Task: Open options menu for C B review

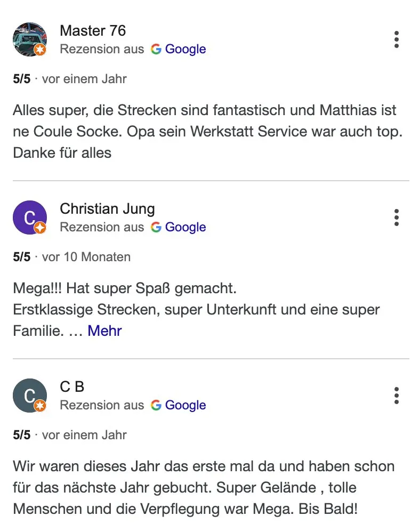Action: (x=396, y=396)
